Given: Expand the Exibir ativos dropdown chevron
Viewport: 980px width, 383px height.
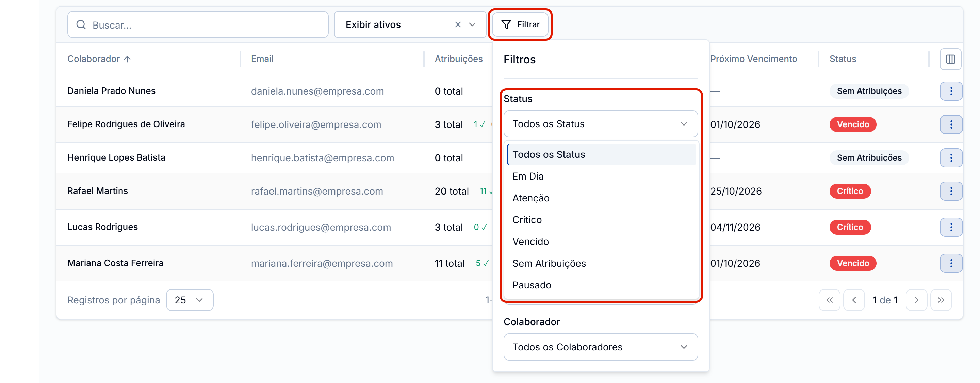Looking at the screenshot, I should (472, 25).
